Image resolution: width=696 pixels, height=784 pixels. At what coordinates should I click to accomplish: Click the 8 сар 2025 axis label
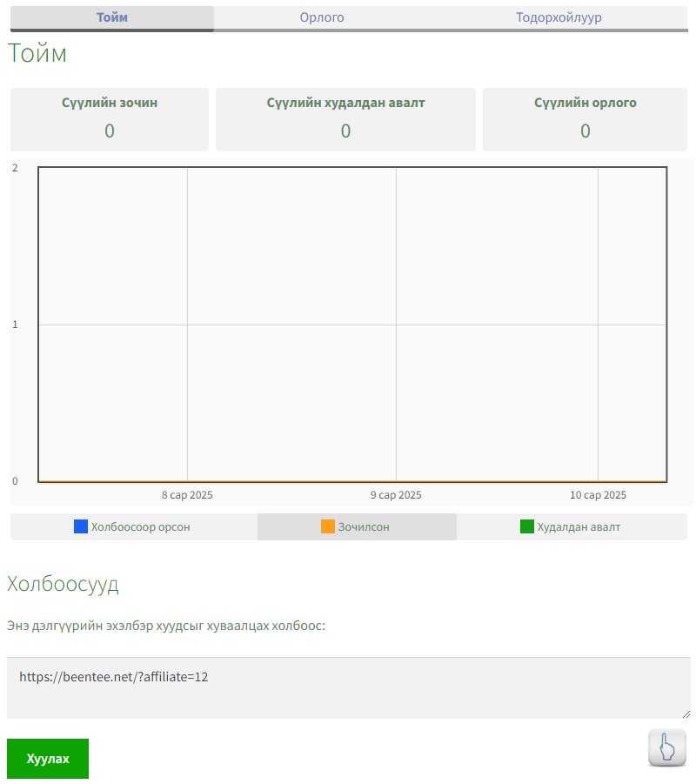pos(187,495)
